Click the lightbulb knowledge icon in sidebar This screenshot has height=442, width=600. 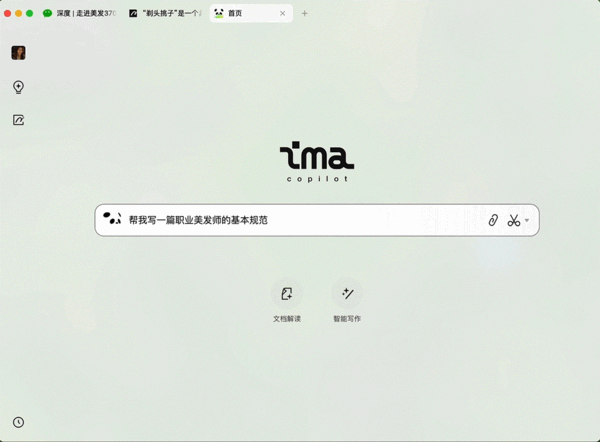pyautogui.click(x=18, y=87)
